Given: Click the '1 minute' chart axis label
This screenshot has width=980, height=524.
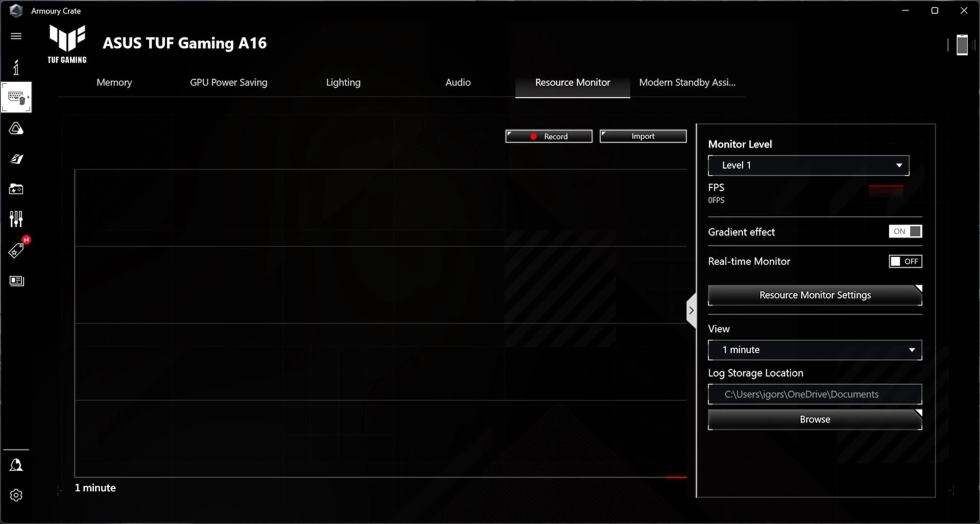Looking at the screenshot, I should 95,488.
